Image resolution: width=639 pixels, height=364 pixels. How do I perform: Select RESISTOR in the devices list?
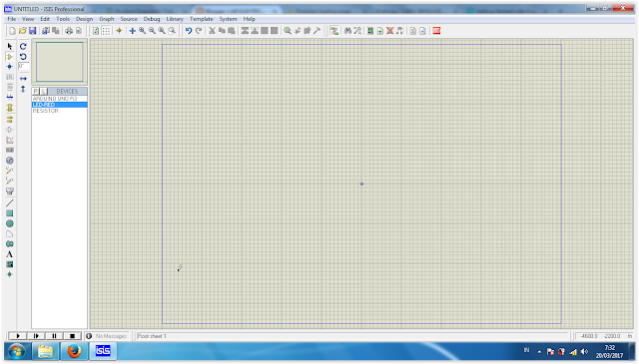tap(60, 111)
